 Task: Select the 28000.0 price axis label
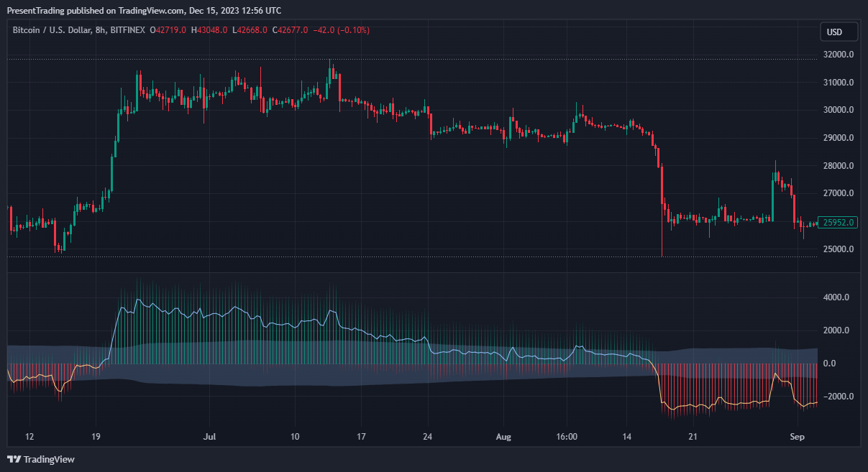pyautogui.click(x=839, y=166)
